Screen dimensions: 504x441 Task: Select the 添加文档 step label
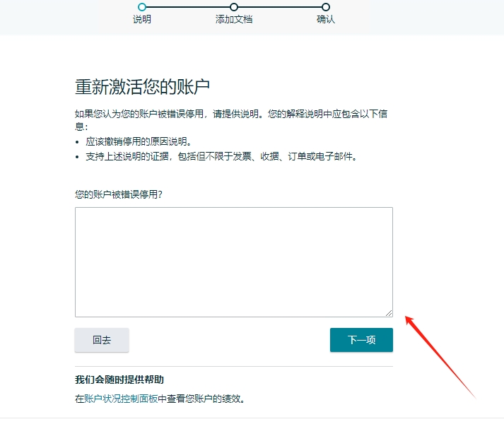coord(234,19)
